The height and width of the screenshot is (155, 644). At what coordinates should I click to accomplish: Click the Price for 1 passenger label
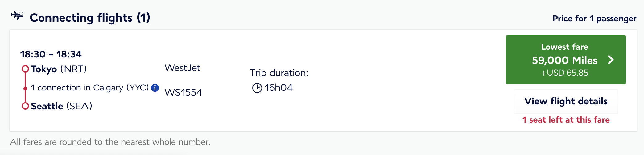point(594,19)
